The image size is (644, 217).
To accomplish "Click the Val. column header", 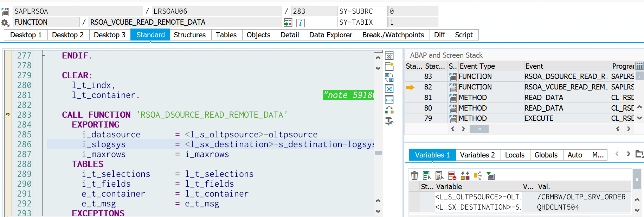I will click(584, 187).
